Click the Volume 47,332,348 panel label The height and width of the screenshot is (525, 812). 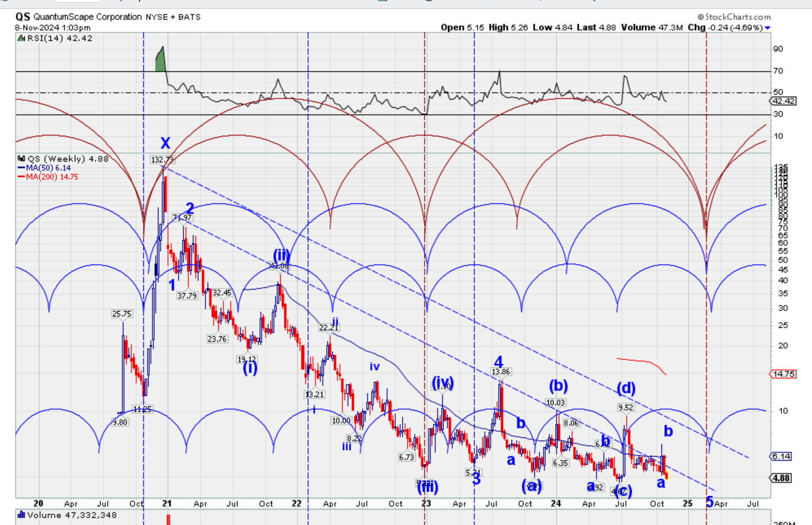(x=72, y=515)
